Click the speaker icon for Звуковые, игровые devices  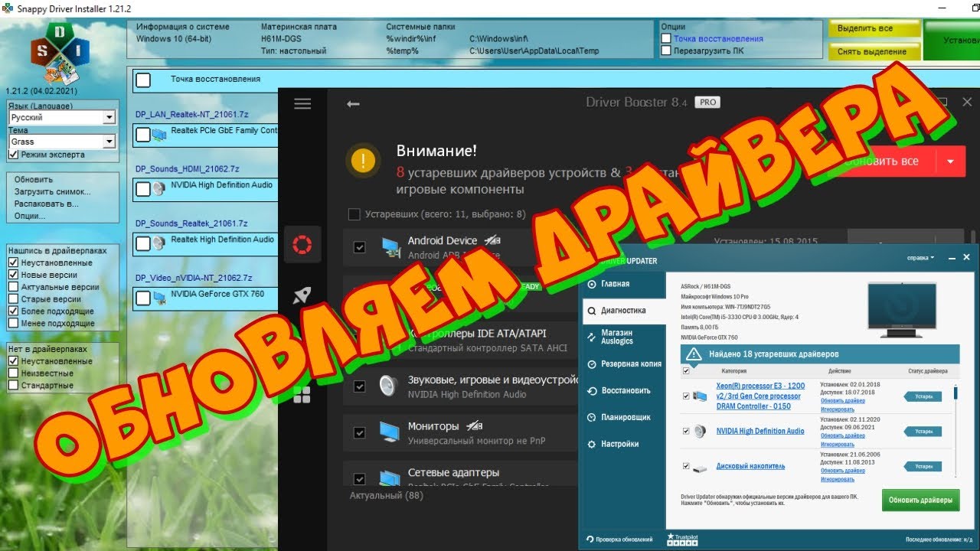[x=388, y=385]
